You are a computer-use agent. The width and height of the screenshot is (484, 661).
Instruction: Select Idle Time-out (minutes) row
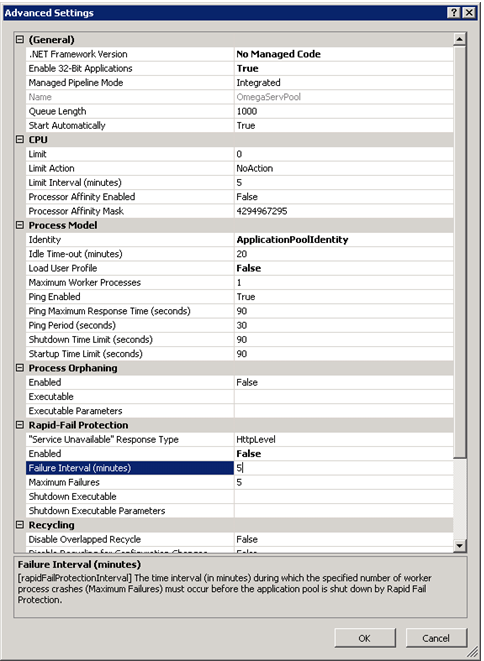tap(239, 254)
